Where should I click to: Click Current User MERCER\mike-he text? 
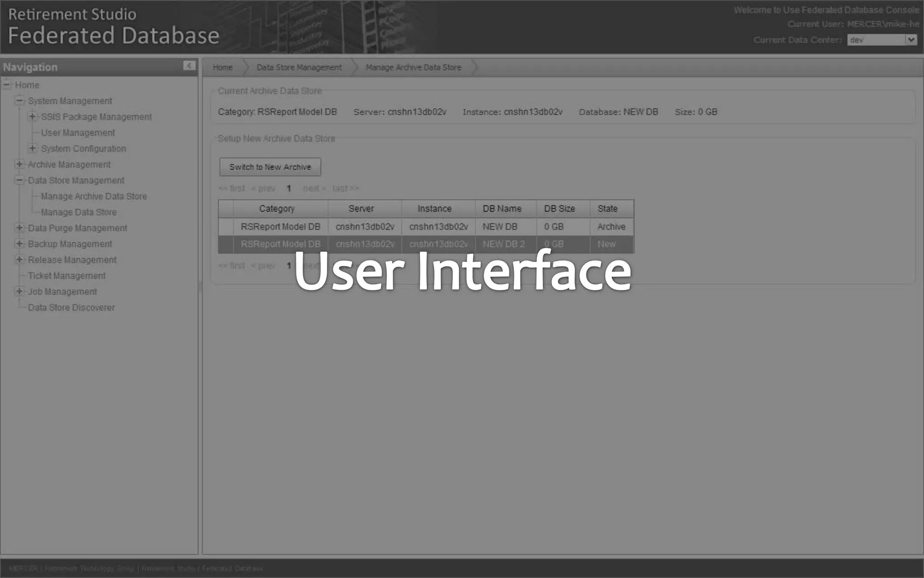[853, 24]
